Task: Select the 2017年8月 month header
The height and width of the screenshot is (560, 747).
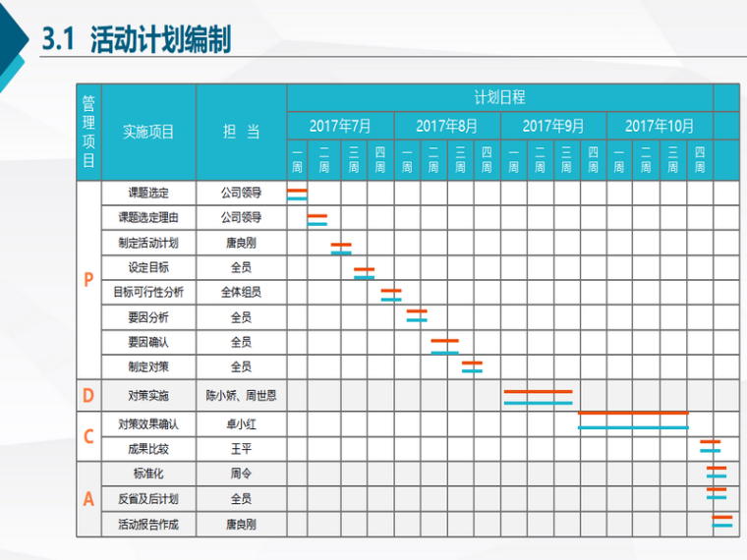Action: (446, 126)
